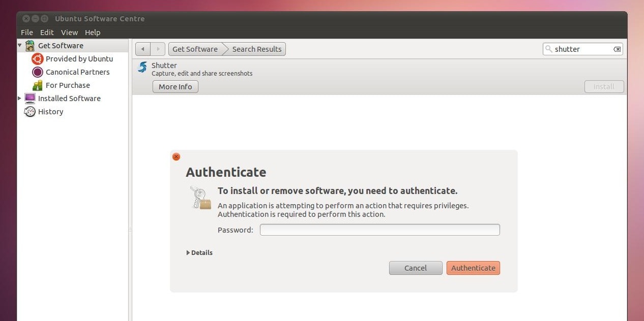The width and height of the screenshot is (644, 321).
Task: Select the Get Software breadcrumb
Action: [195, 49]
